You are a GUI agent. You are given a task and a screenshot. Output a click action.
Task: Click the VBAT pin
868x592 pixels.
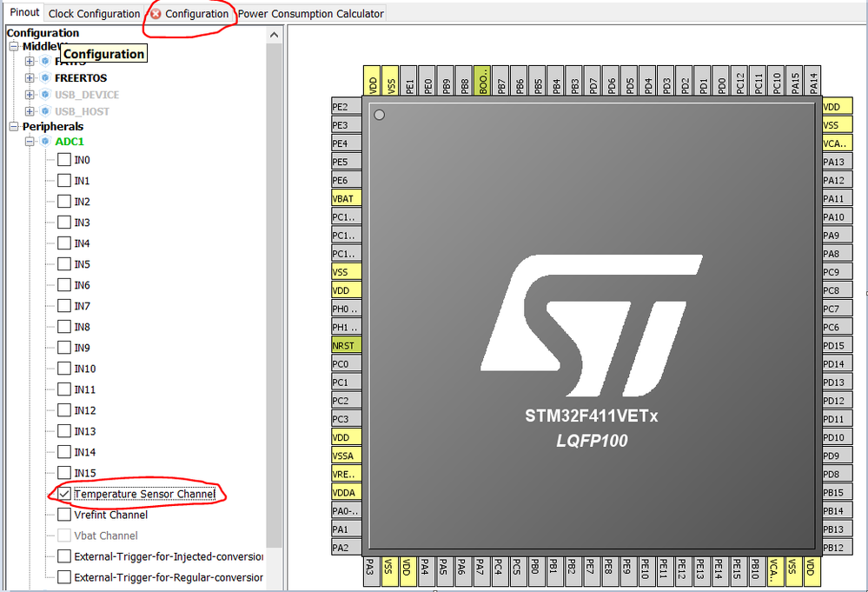click(x=346, y=198)
